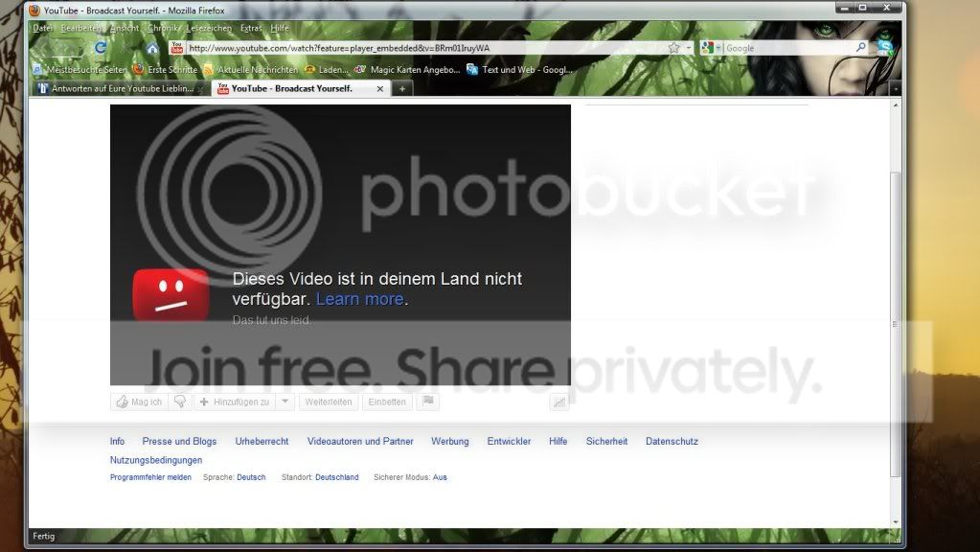Expand the URL history dropdown arrow
This screenshot has width=980, height=552.
(x=689, y=48)
